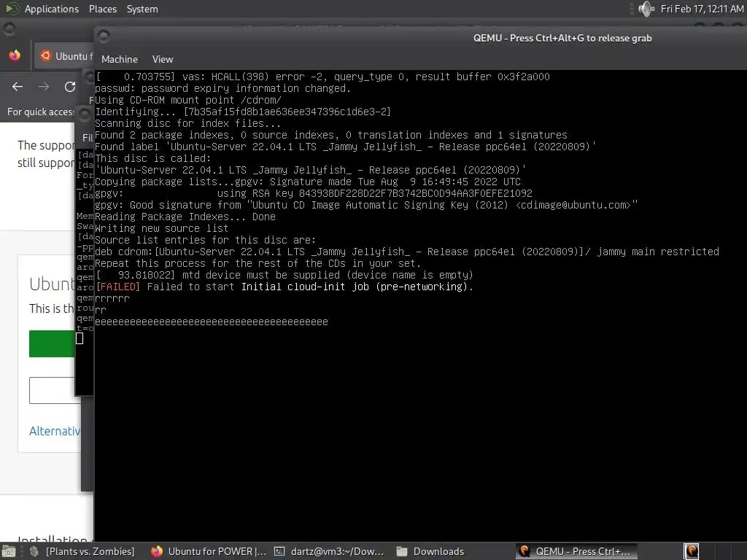The image size is (747, 560).
Task: Open QEMU window menu knob in title bar
Action: pos(104,36)
